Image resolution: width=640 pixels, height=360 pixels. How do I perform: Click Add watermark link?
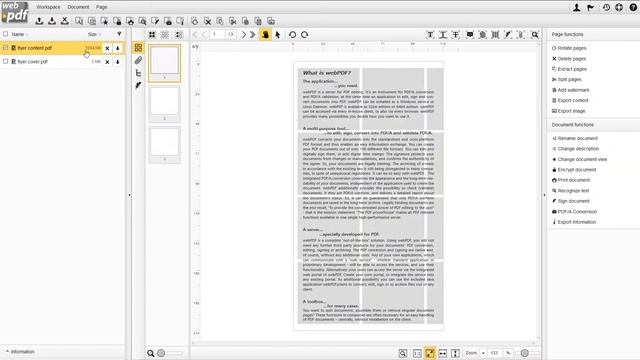[x=571, y=90]
